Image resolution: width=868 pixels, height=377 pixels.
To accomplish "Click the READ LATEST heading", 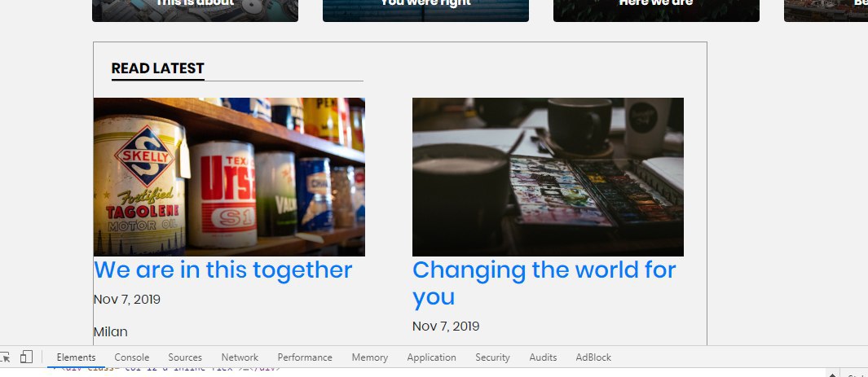I will [x=158, y=68].
